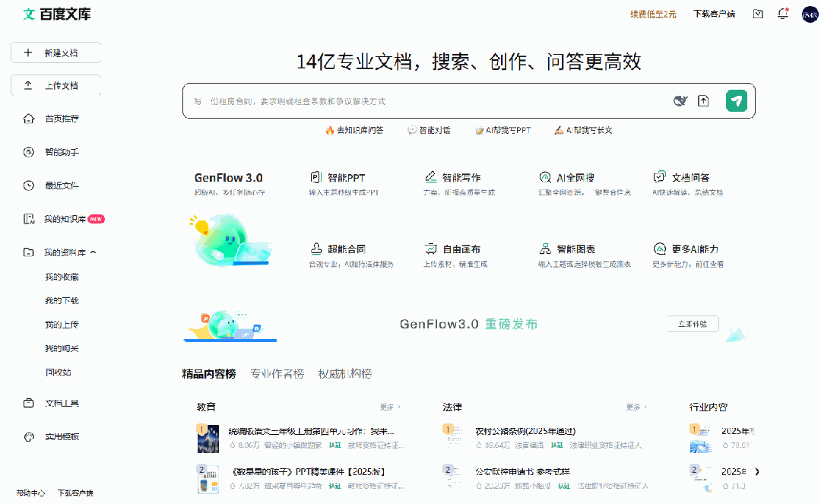Image resolution: width=821 pixels, height=504 pixels.
Task: Open 我的购买 in sidebar
Action: [x=62, y=349]
